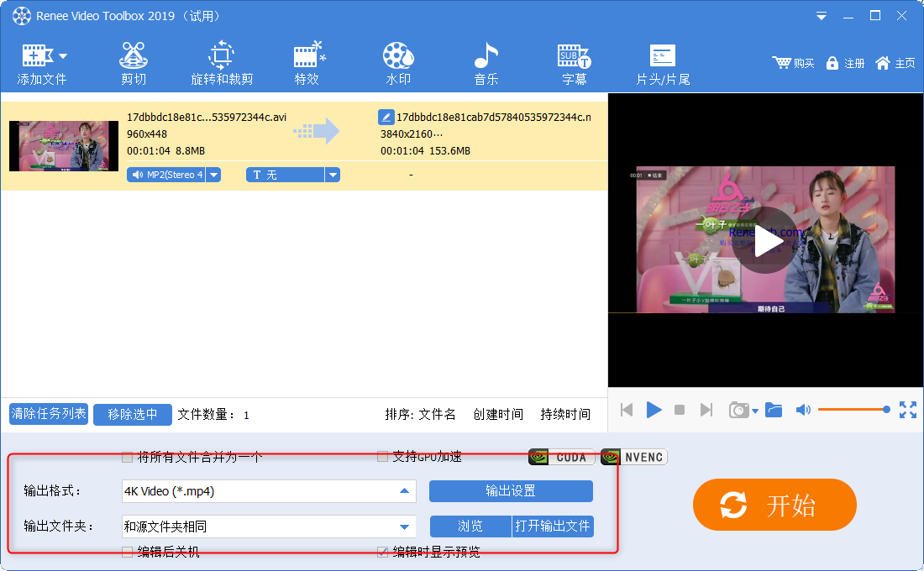Screen dimensions: 924x571
Task: Open the Subtitle (字幕) tool
Action: [574, 63]
